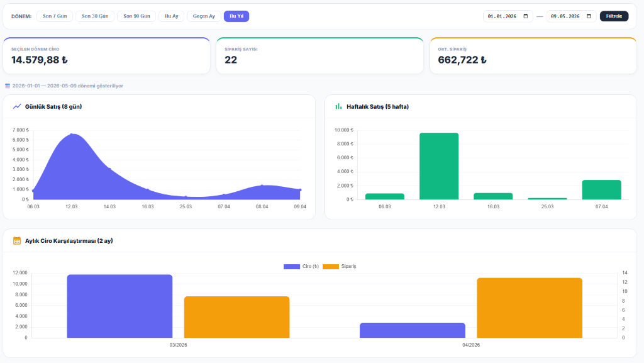
Task: Click the order count value 22
Action: 231,60
